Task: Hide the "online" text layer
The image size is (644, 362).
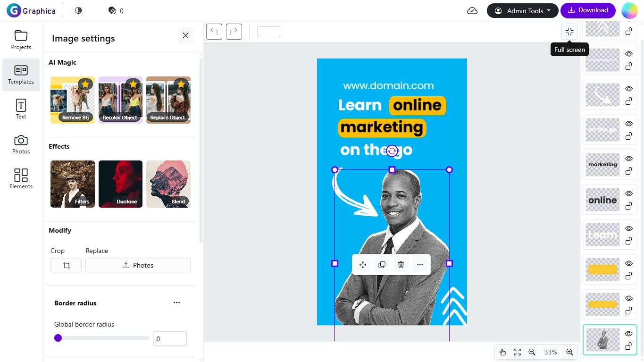Action: [x=629, y=194]
